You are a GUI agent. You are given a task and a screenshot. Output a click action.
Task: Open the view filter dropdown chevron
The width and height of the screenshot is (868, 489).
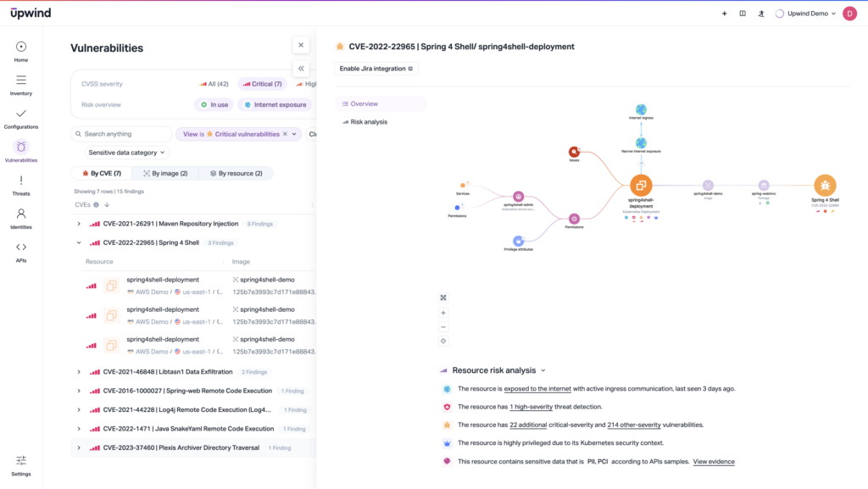(x=294, y=134)
